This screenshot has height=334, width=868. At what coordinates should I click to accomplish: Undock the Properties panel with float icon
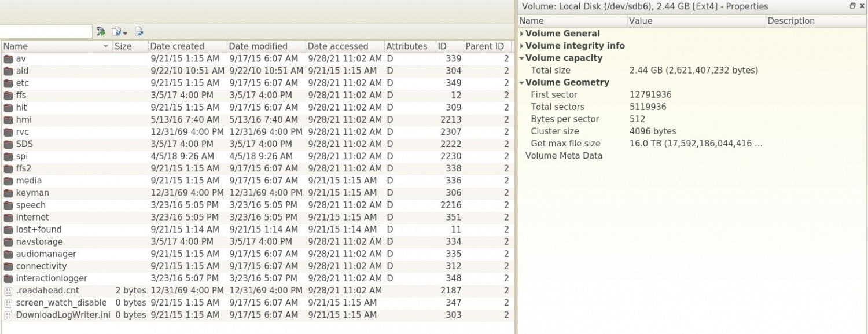[x=852, y=6]
